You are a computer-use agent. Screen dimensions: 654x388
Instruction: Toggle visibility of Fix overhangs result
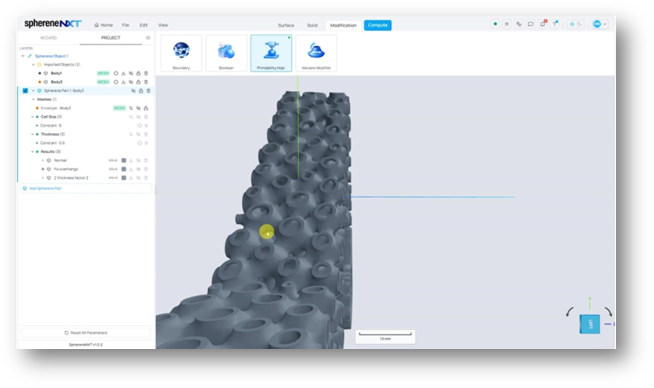(138, 169)
